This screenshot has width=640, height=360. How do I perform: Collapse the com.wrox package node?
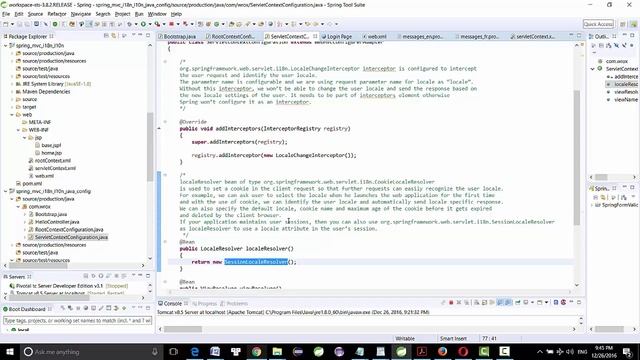click(18, 207)
